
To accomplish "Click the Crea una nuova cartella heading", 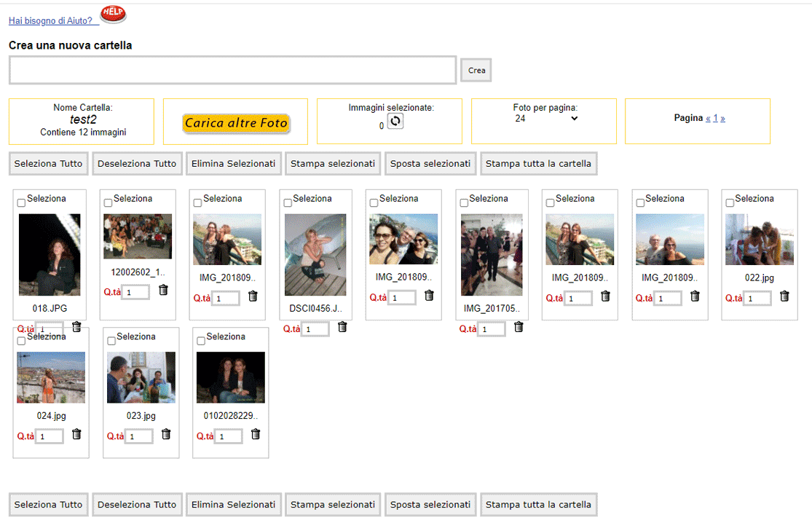I will point(71,46).
